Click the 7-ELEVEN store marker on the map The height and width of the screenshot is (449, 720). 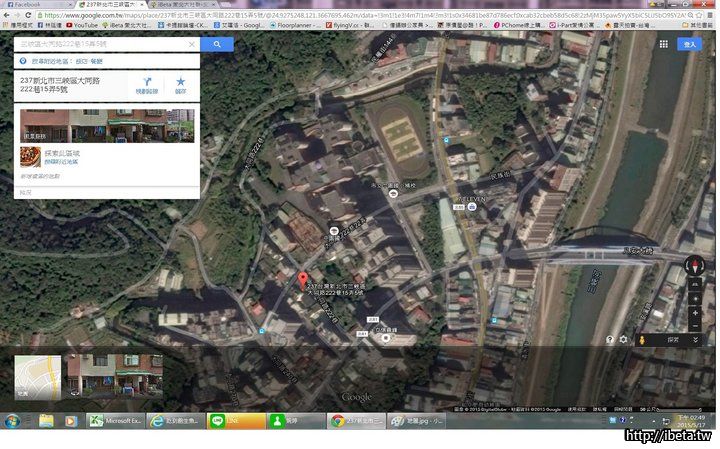472,207
